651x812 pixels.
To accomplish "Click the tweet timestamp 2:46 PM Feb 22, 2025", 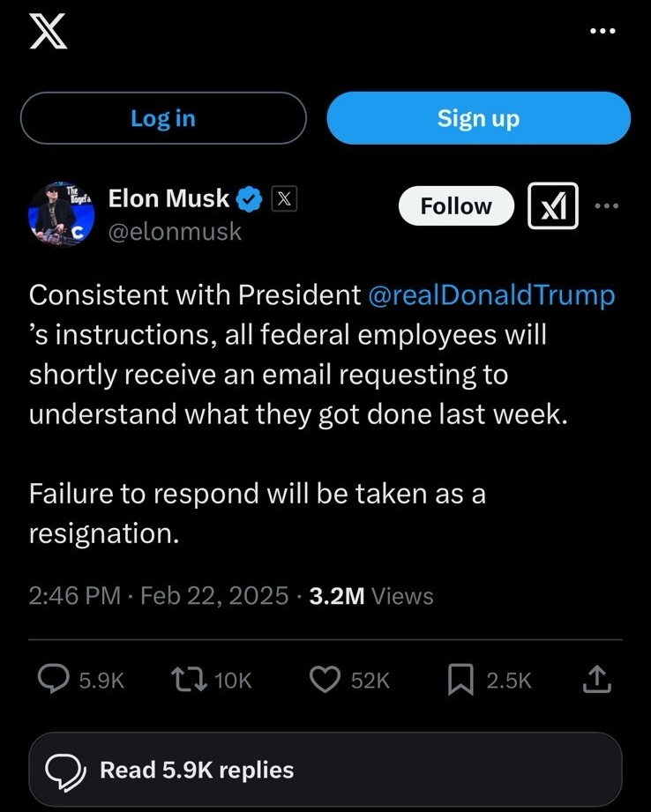I will coord(159,596).
